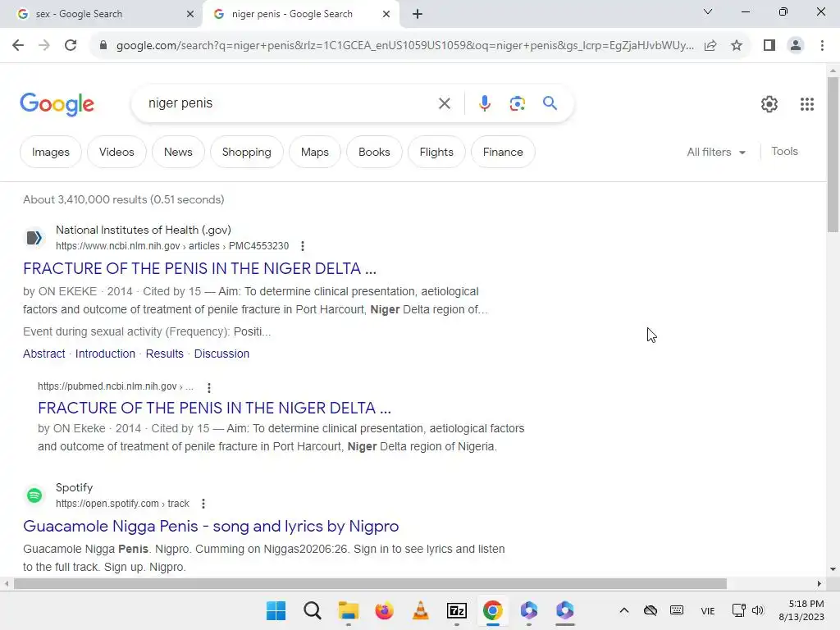Open options for NIH result
Image resolution: width=840 pixels, height=630 pixels.
[303, 246]
